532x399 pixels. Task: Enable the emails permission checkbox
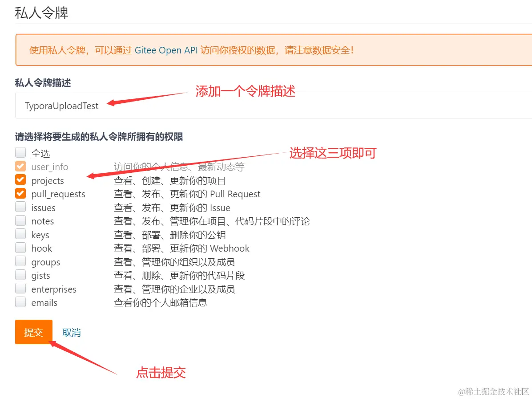(20, 302)
